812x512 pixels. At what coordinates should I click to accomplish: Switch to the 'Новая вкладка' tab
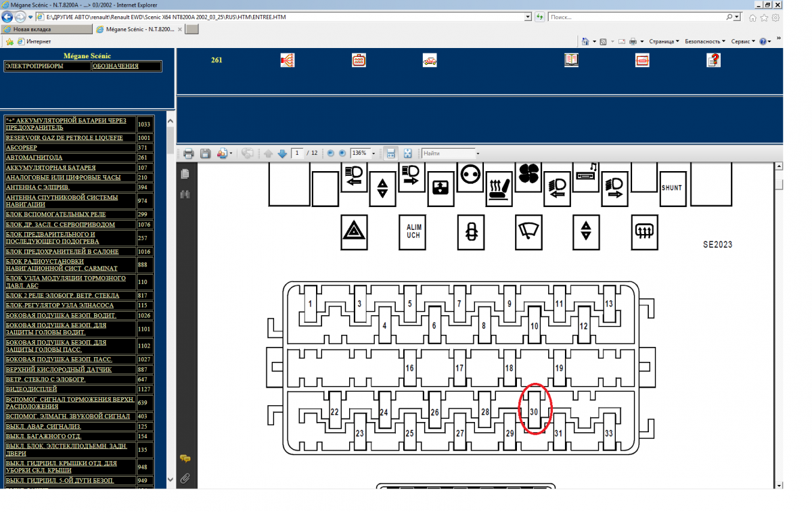pos(47,30)
